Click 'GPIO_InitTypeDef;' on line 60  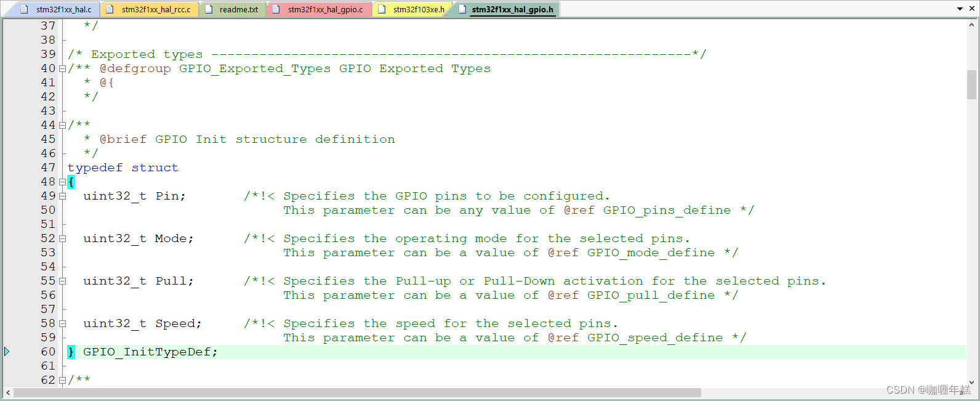click(150, 352)
